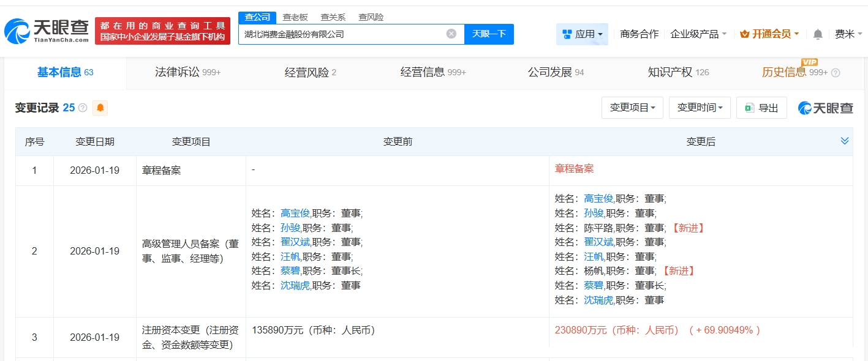
Task: Export records via 导出 button
Action: (761, 108)
